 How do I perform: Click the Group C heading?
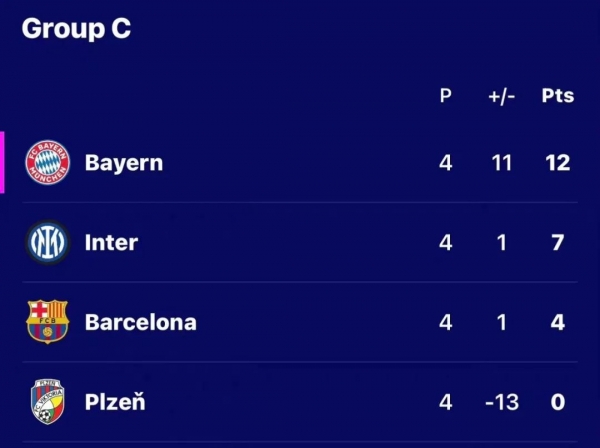[x=76, y=29]
